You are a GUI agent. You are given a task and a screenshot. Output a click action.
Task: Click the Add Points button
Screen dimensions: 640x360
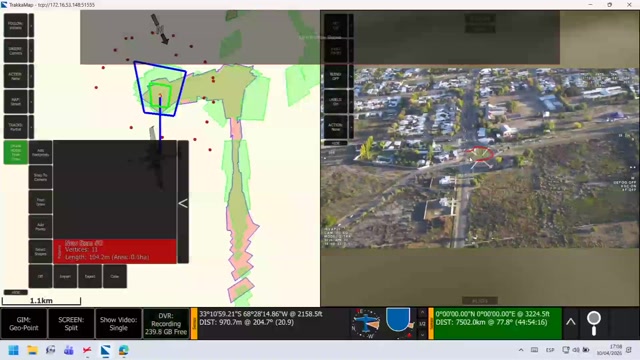tap(40, 227)
